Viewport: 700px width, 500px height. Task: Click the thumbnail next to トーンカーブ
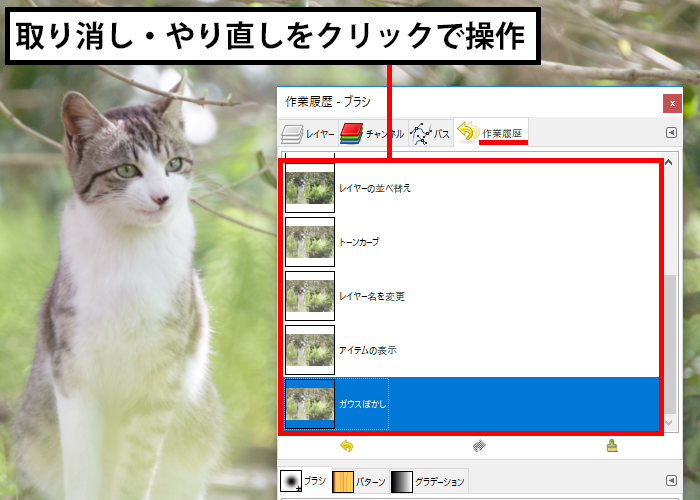(x=310, y=242)
